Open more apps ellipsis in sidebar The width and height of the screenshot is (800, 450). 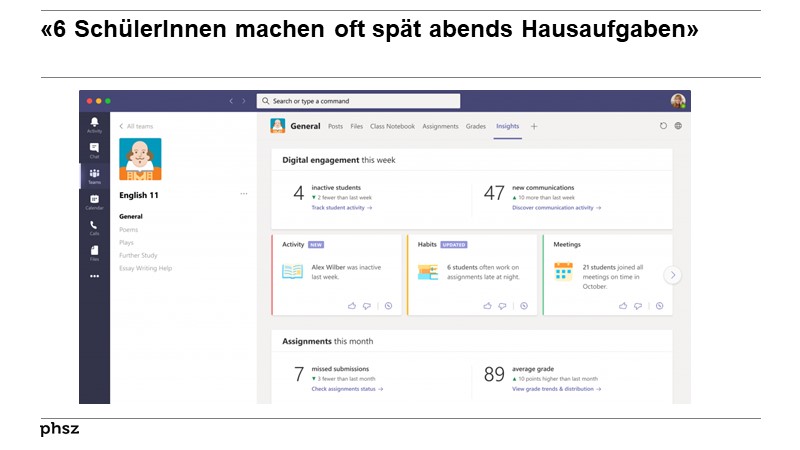(94, 276)
